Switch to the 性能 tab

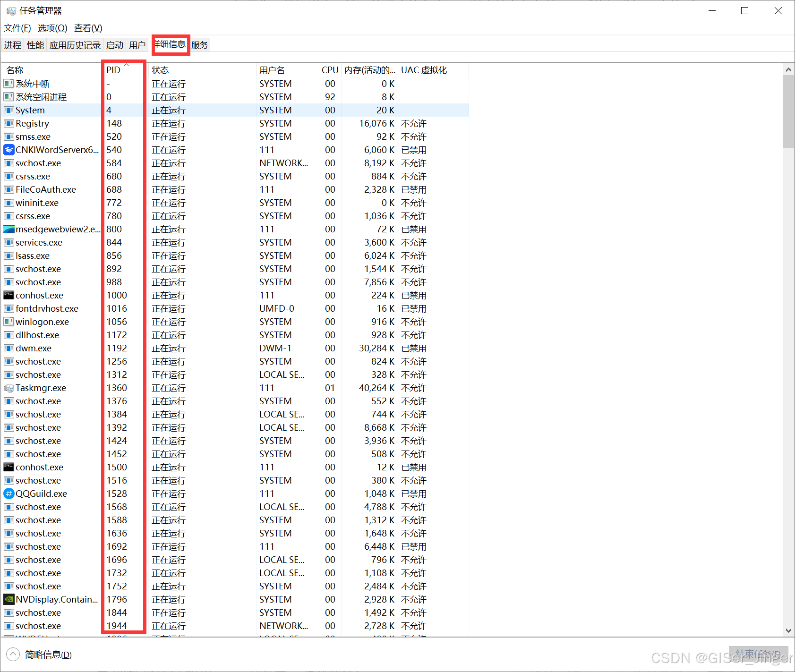[35, 45]
